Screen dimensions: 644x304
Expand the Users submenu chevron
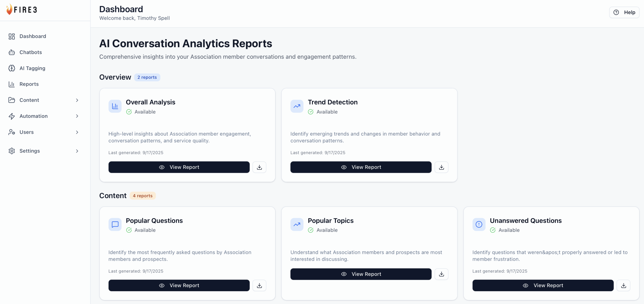(77, 132)
